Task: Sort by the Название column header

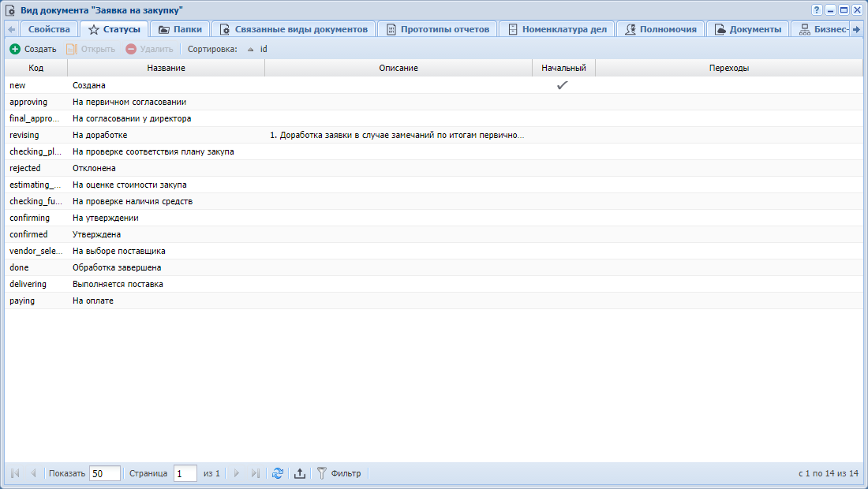Action: [x=166, y=68]
